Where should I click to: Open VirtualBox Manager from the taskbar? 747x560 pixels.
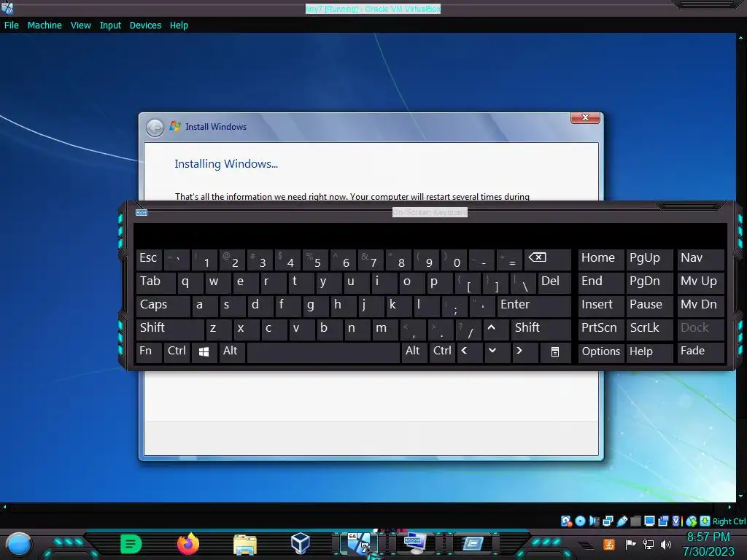tap(301, 543)
